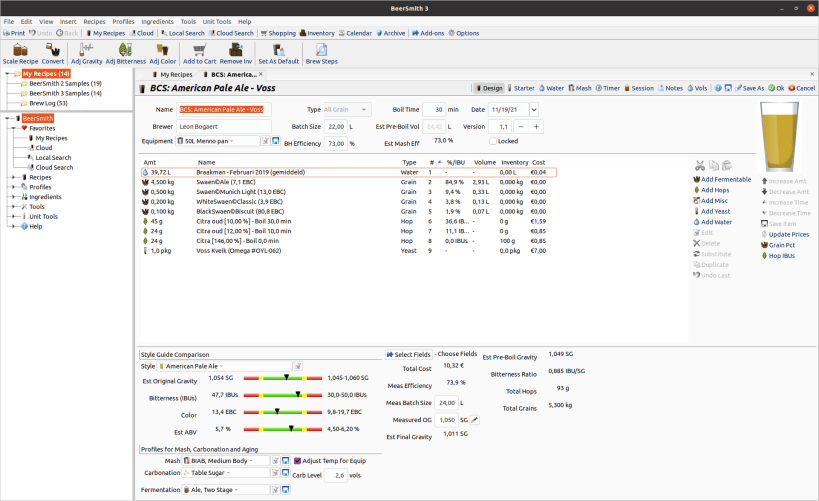Toggle the Locked checkbox
819x501 pixels.
[x=493, y=141]
